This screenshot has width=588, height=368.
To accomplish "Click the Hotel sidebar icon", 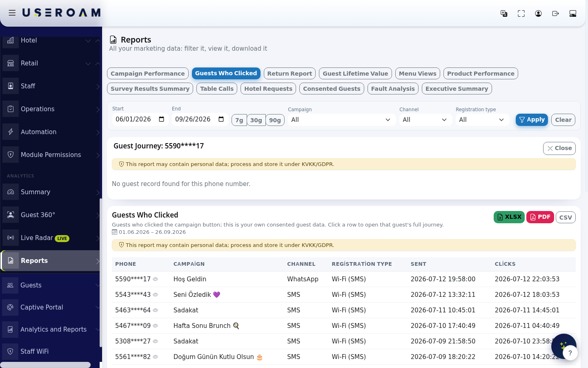I will pos(11,40).
